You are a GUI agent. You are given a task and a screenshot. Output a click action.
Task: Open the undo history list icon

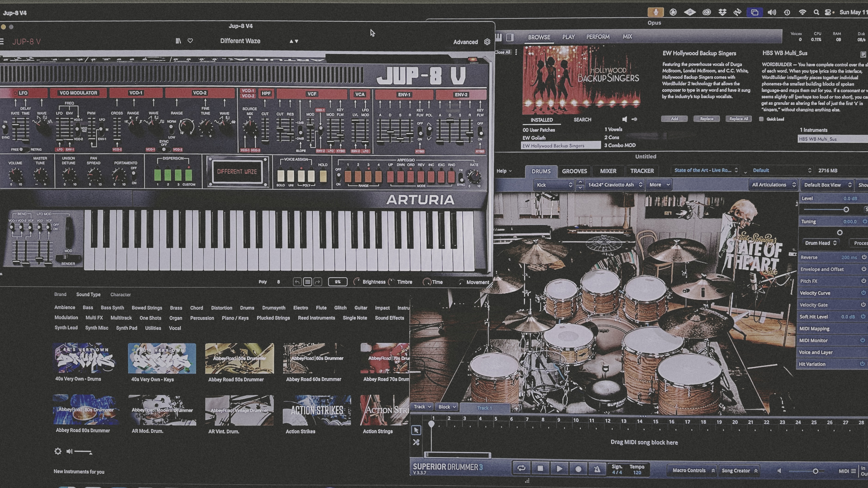pyautogui.click(x=307, y=282)
